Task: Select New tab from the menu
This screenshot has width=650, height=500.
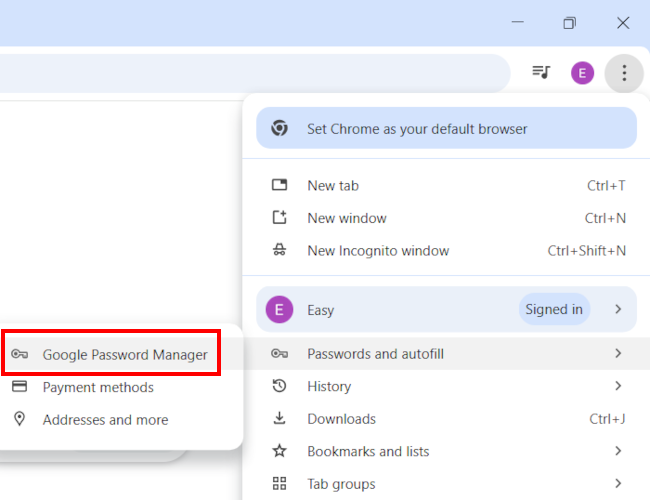Action: click(x=446, y=185)
